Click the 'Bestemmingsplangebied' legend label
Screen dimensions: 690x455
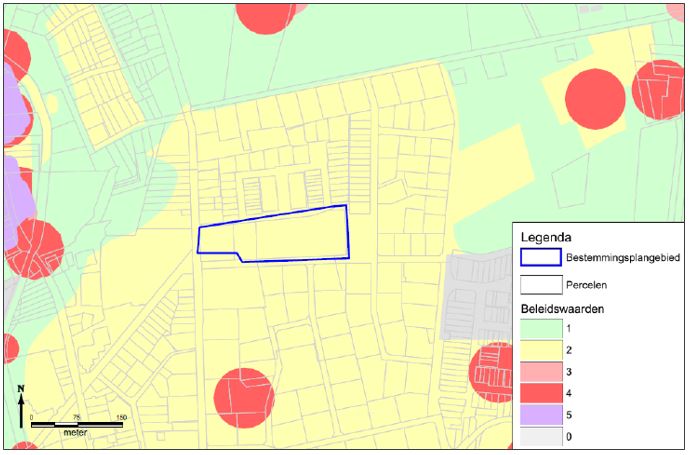623,258
